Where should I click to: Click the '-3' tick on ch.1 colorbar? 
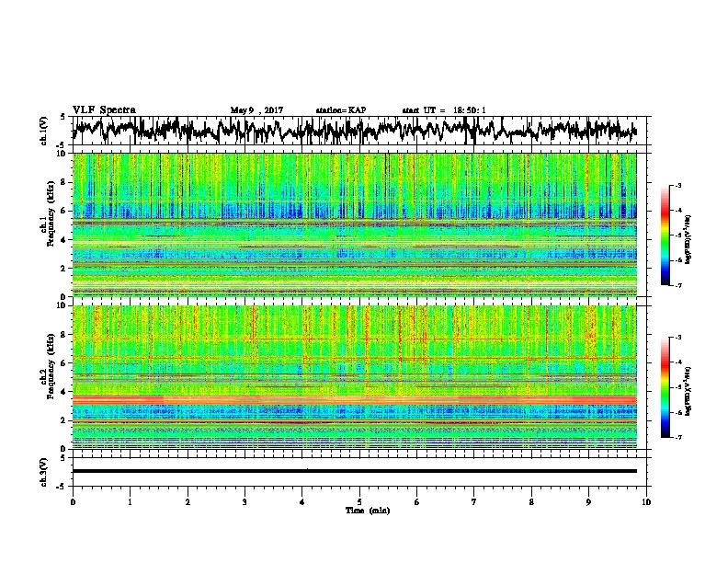click(x=677, y=185)
